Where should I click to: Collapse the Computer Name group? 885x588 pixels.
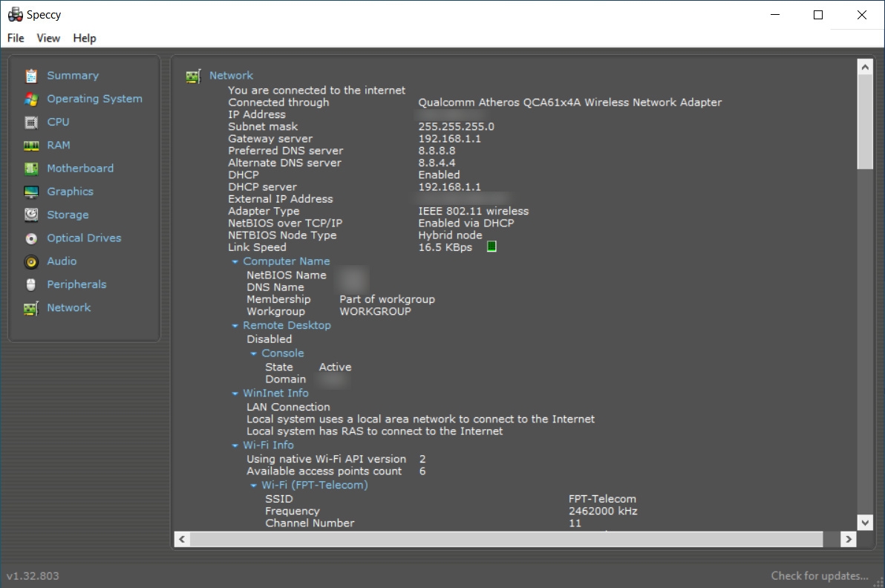[x=235, y=262]
